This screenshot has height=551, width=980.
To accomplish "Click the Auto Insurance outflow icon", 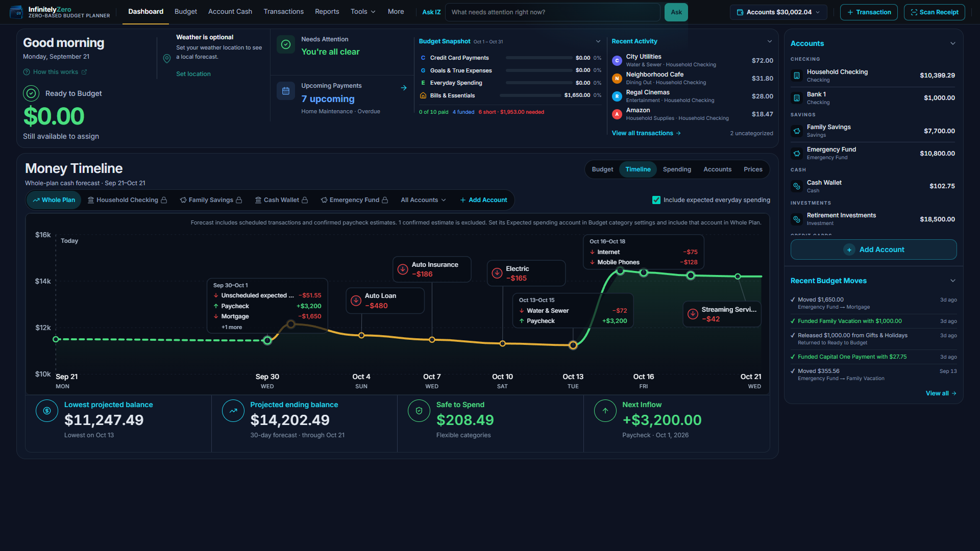I will coord(403,269).
